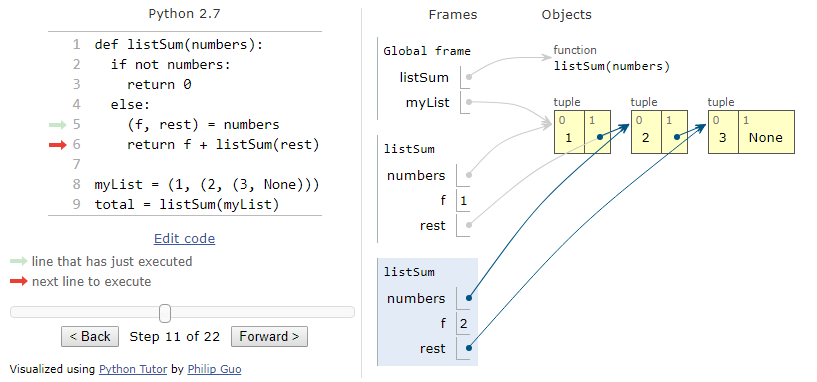Click the Python 2.7 heading

184,14
